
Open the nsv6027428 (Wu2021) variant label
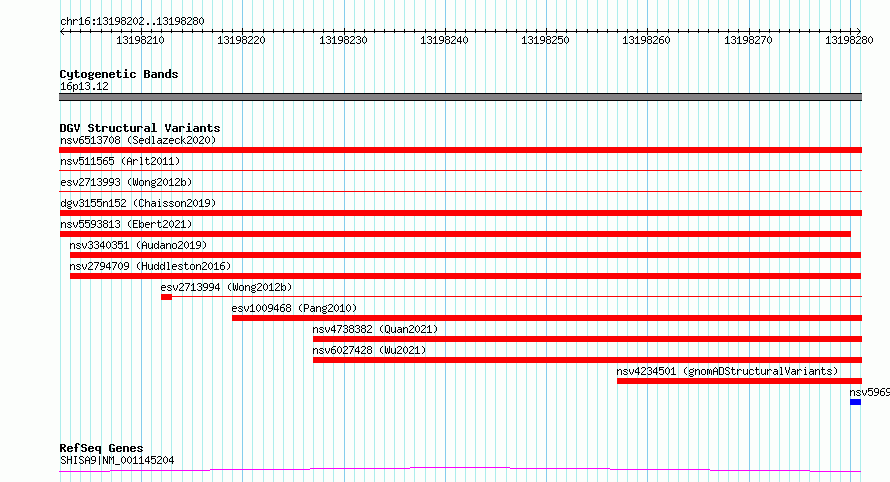(369, 350)
